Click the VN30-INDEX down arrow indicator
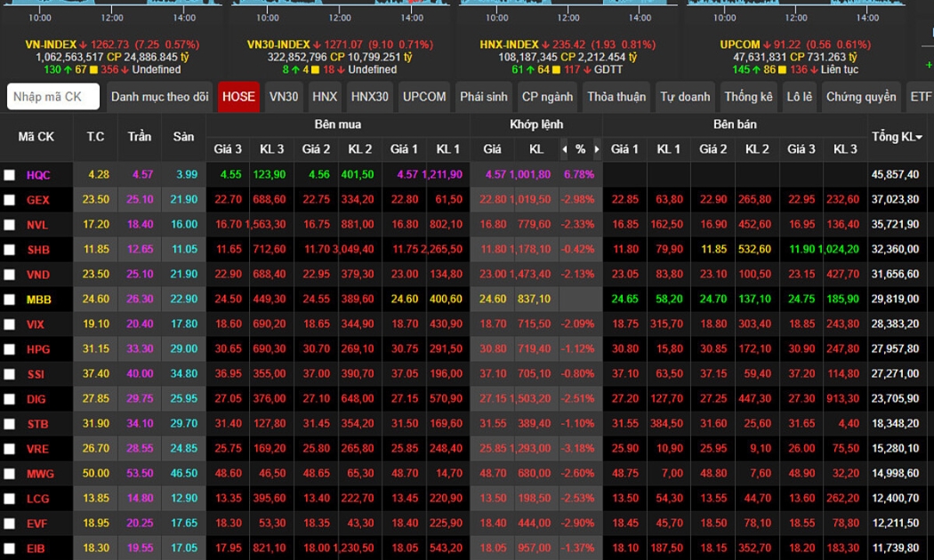Viewport: 934px width, 560px height. (317, 44)
